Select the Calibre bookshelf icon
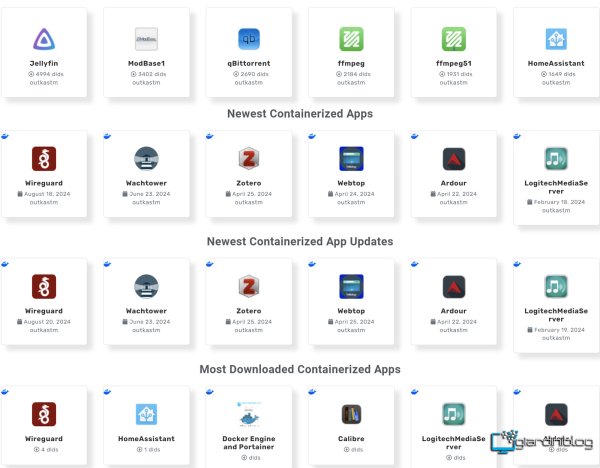The width and height of the screenshot is (600, 468). (351, 414)
